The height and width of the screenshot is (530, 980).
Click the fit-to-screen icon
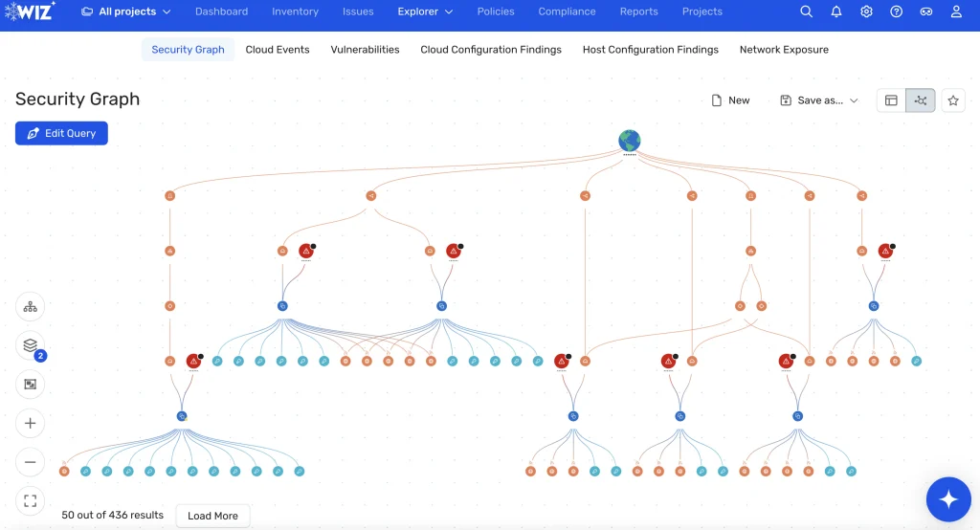[30, 500]
